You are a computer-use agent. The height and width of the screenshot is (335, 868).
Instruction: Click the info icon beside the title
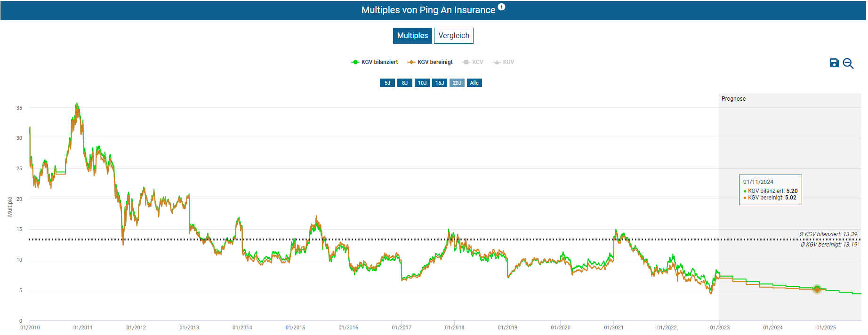pos(501,7)
